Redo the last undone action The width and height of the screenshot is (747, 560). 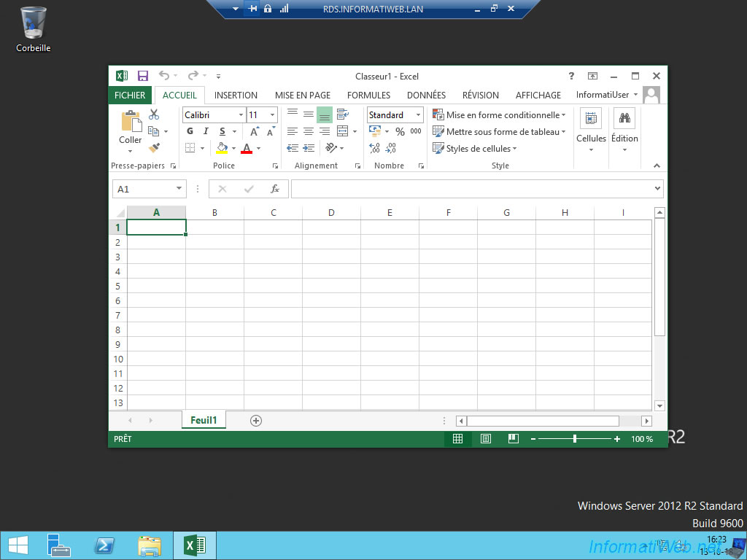point(193,76)
